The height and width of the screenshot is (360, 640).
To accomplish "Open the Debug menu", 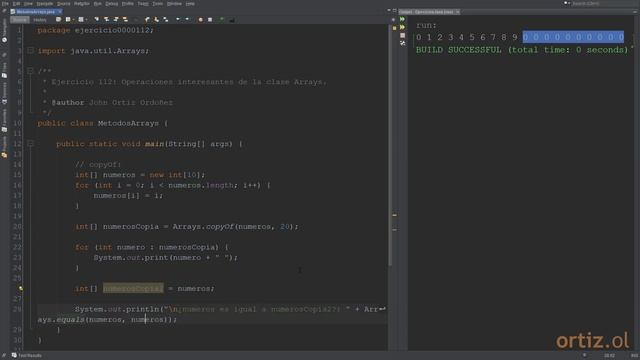I will click(x=111, y=4).
